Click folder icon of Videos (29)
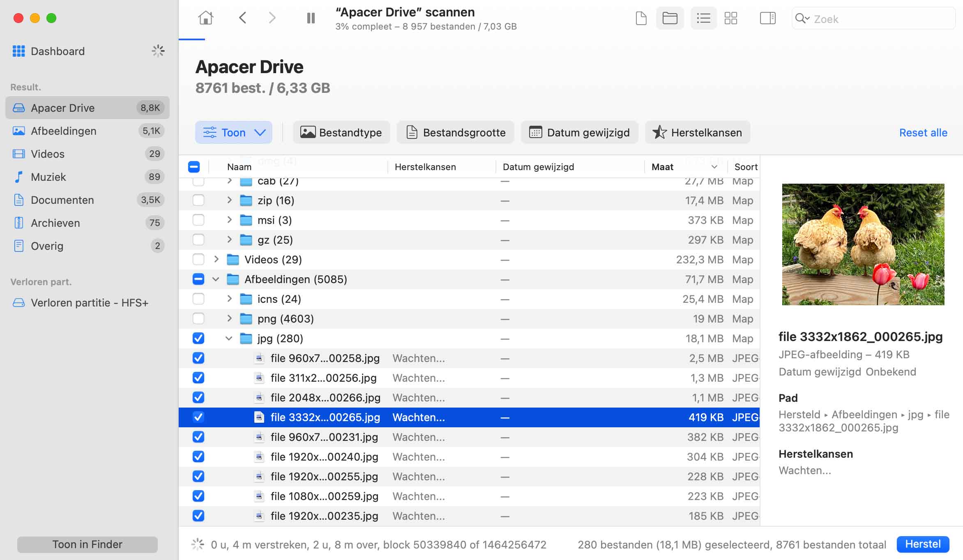Screen dimensions: 963x560 (233, 259)
